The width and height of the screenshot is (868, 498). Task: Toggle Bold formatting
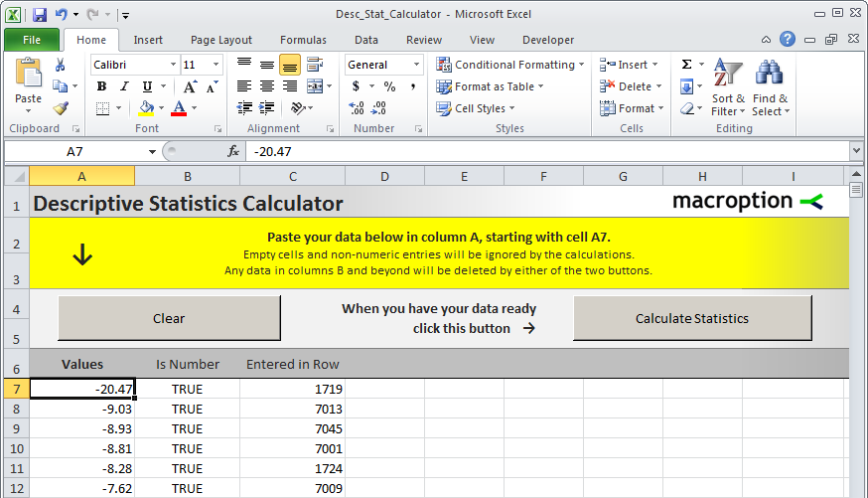click(101, 86)
